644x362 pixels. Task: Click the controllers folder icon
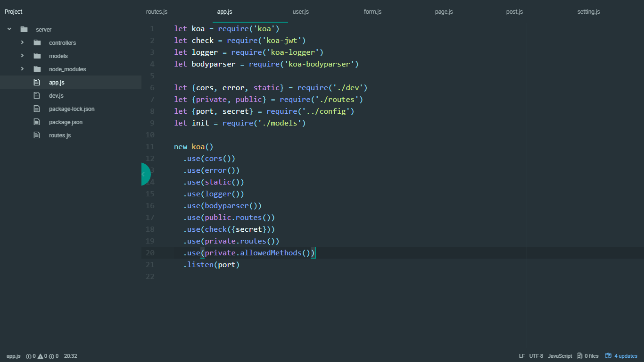pos(37,42)
